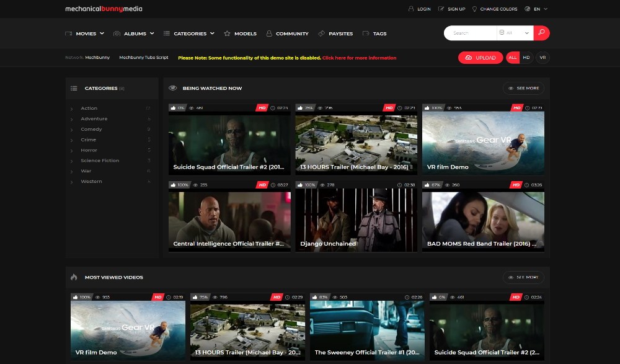Image resolution: width=620 pixels, height=364 pixels.
Task: Click clock icon on BAD MOMS card
Action: [x=526, y=185]
